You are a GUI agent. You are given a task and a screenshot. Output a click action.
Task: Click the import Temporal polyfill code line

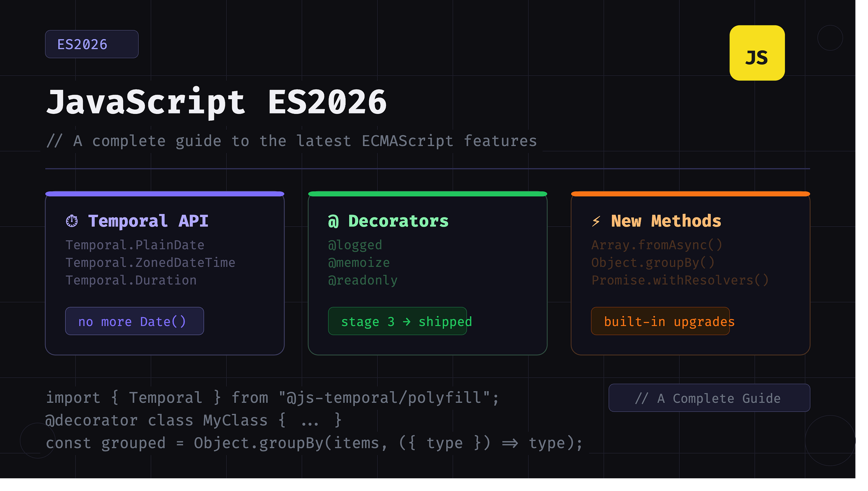point(272,397)
